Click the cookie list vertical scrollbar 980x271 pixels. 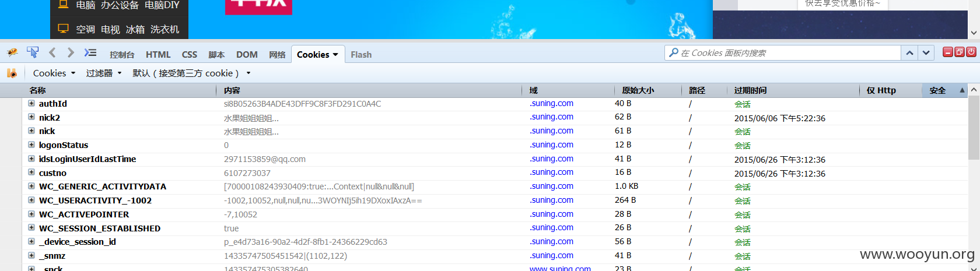(974, 128)
